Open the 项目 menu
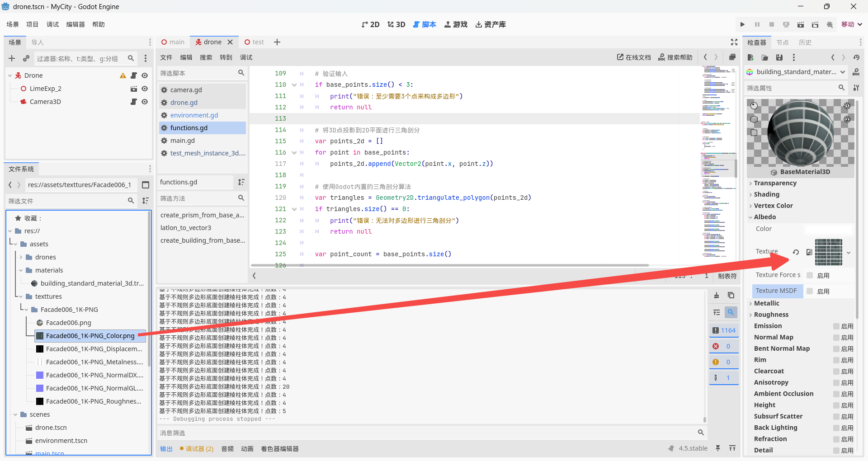This screenshot has width=868, height=461. pyautogui.click(x=32, y=24)
